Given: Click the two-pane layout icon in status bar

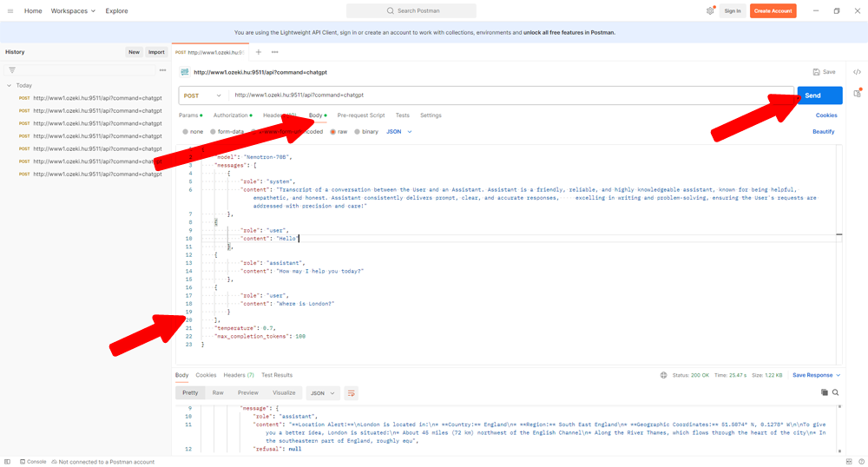Looking at the screenshot, I should [849, 462].
